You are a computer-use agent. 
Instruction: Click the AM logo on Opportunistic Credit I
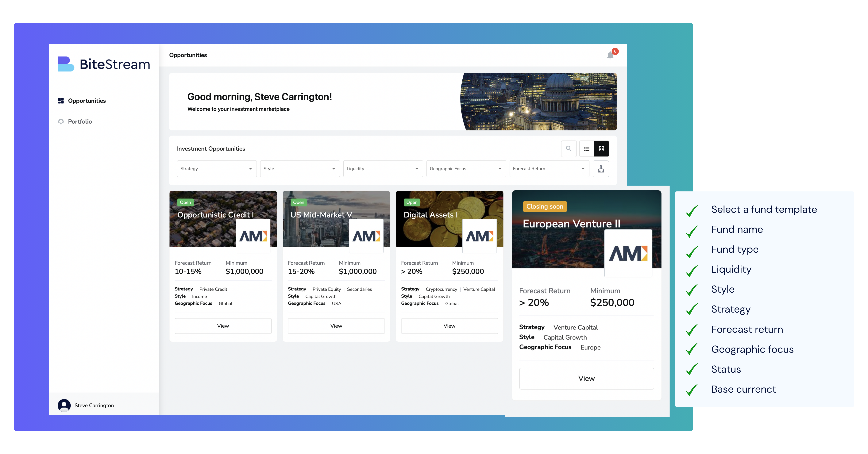[x=253, y=236]
